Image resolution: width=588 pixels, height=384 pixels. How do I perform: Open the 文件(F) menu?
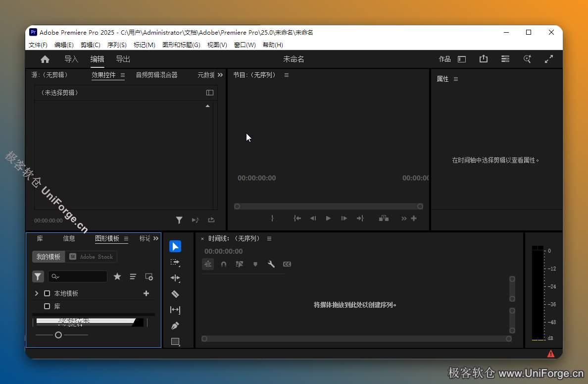38,45
